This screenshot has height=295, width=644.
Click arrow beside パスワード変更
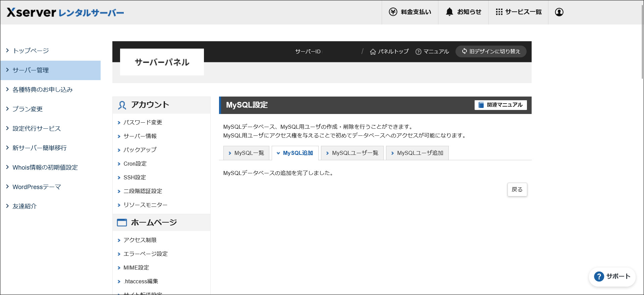(119, 123)
